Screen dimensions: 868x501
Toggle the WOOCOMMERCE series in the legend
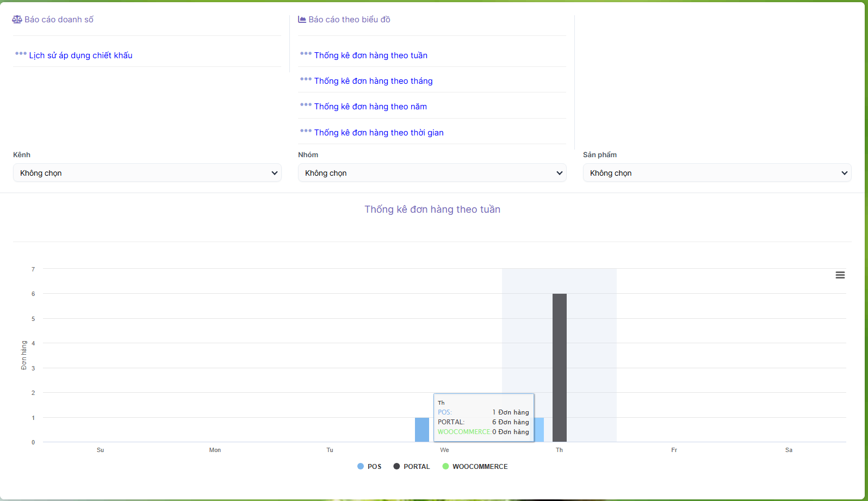point(475,467)
